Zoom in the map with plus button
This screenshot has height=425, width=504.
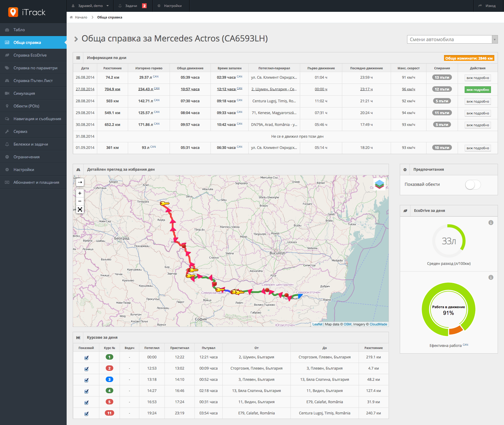[80, 193]
